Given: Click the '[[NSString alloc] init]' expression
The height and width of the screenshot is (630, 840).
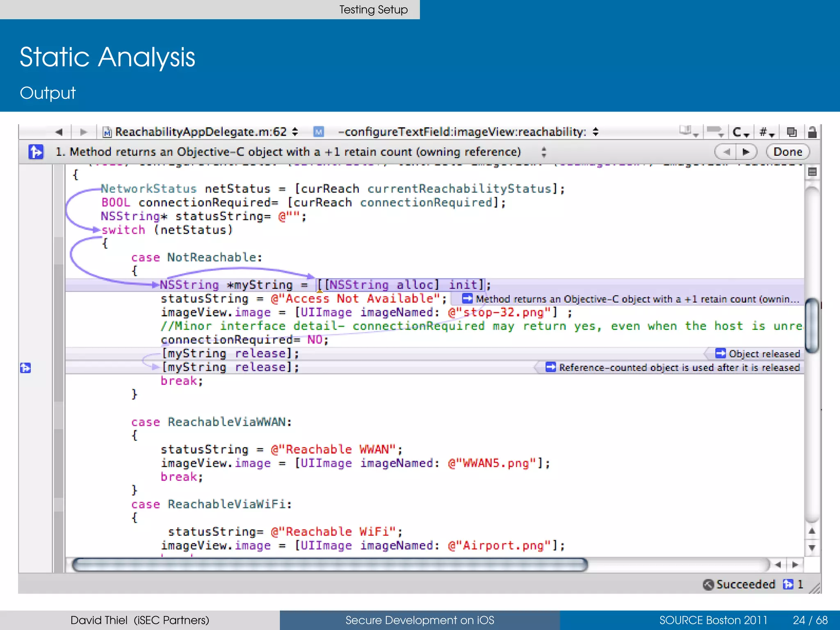Looking at the screenshot, I should click(x=401, y=285).
